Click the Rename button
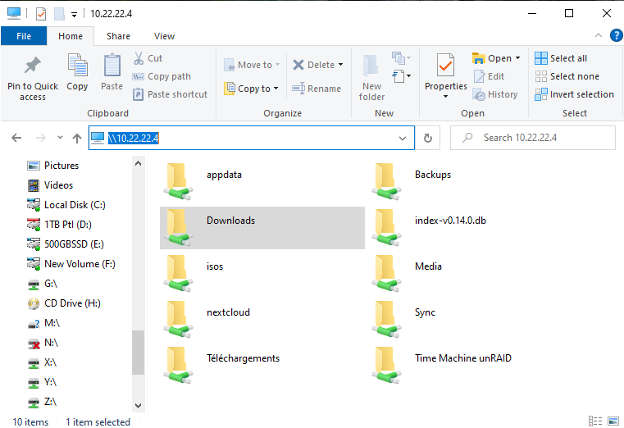This screenshot has height=428, width=624. 316,88
